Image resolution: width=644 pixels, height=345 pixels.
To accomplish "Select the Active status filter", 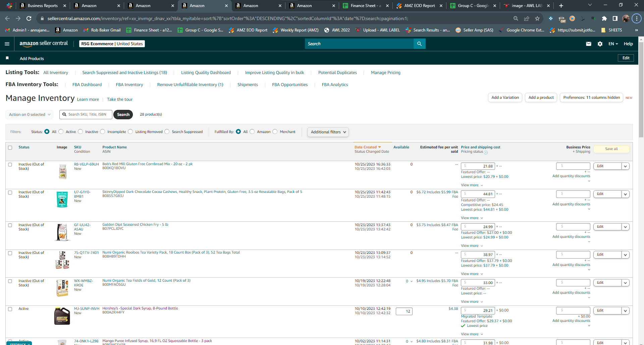I will (61, 132).
